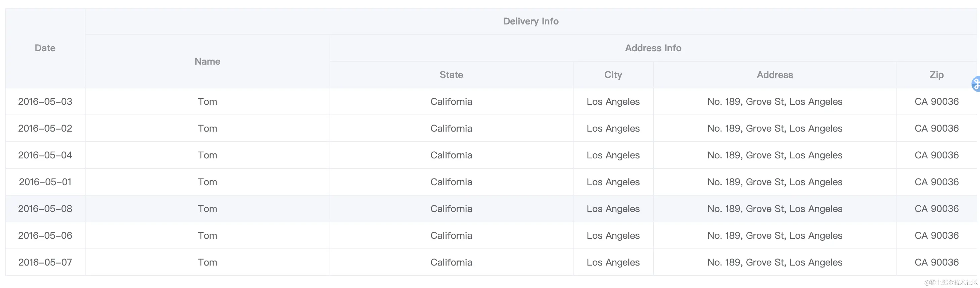Click the date cell 2016-05-01
Viewport: 980px width, 288px height.
45,182
